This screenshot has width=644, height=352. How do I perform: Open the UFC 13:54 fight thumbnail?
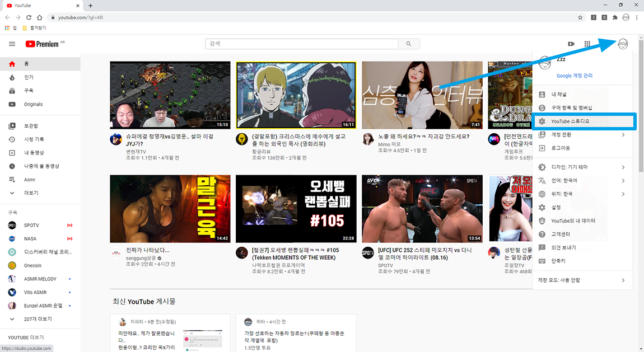coord(422,209)
